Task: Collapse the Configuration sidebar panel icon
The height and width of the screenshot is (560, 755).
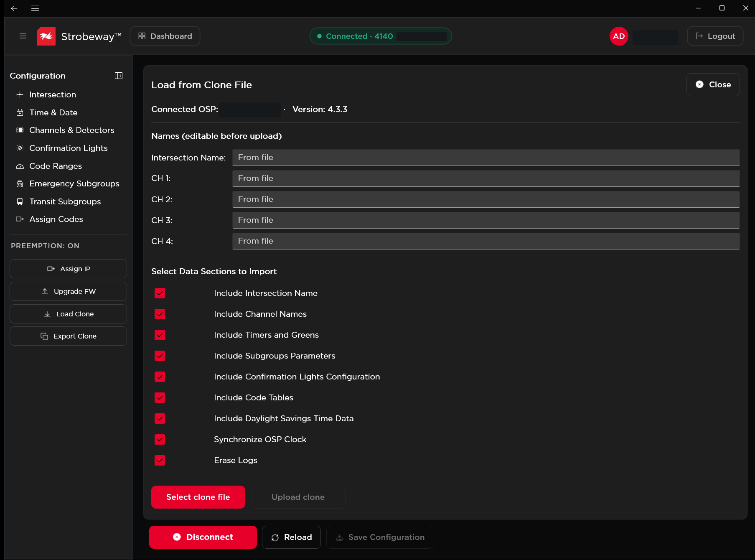Action: (119, 76)
